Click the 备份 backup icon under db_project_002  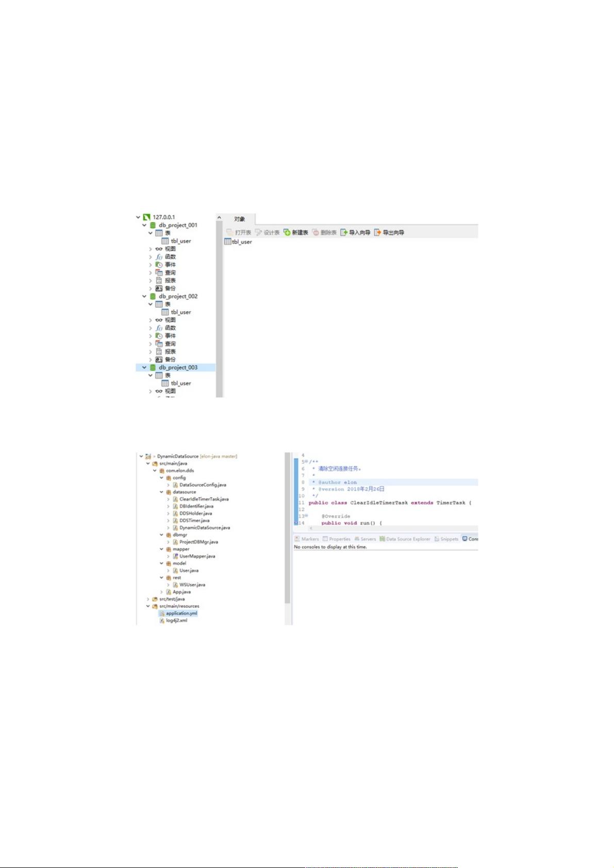pyautogui.click(x=159, y=360)
